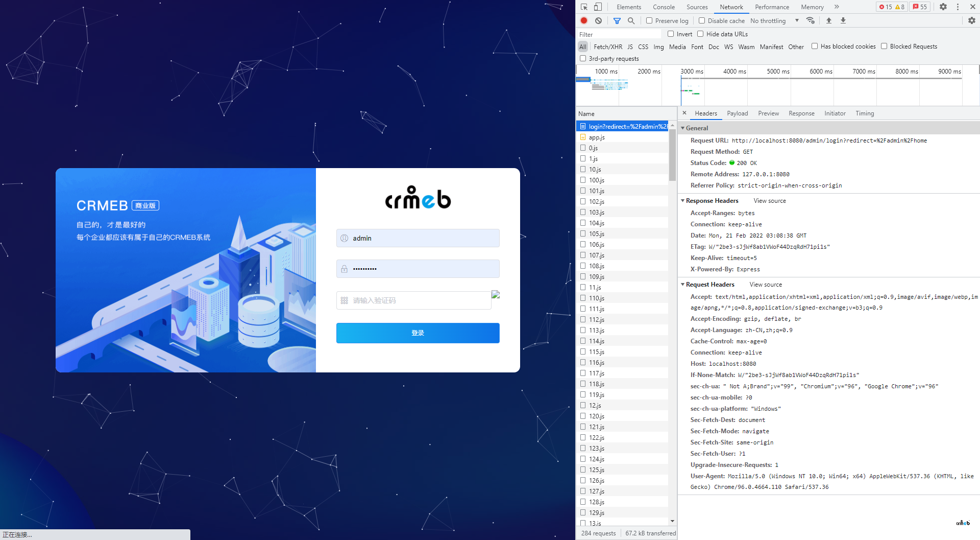Tick the Hide data URLs checkbox
This screenshot has height=540, width=980.
(700, 34)
